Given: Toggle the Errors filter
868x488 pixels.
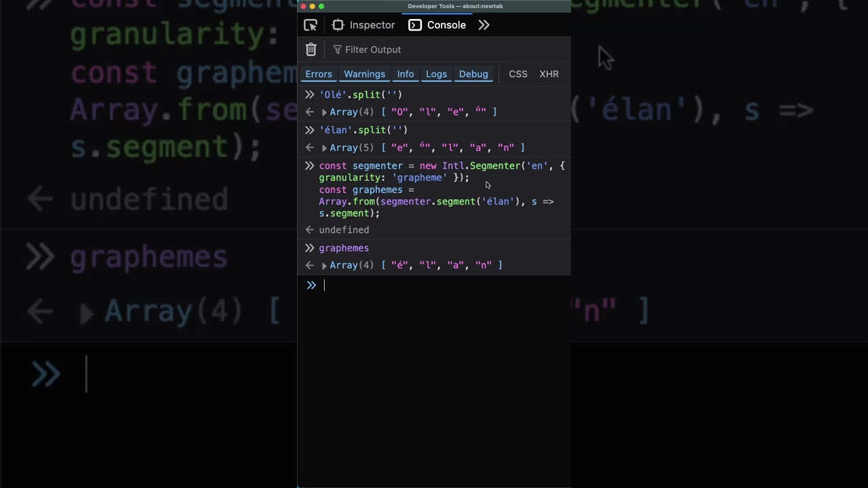Looking at the screenshot, I should coord(319,74).
